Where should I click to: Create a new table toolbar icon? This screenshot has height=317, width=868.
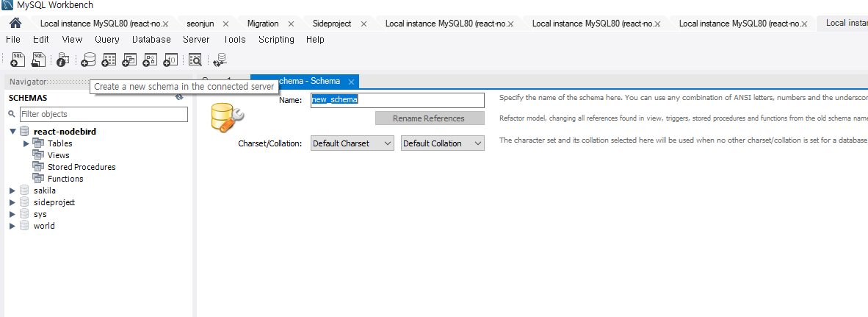pyautogui.click(x=109, y=60)
